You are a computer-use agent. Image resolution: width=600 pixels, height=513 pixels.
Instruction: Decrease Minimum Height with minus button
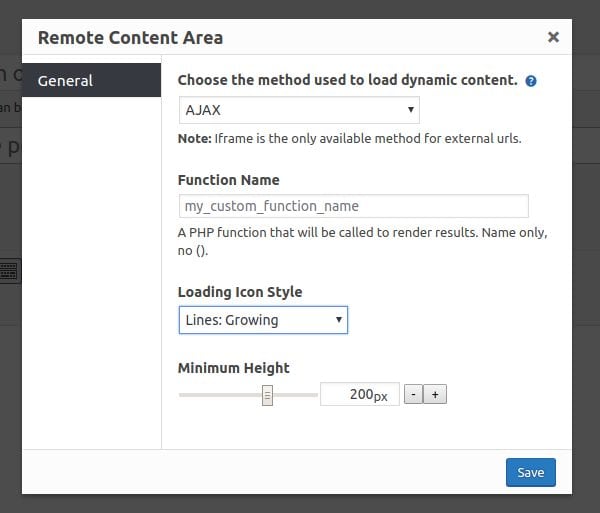click(x=413, y=394)
